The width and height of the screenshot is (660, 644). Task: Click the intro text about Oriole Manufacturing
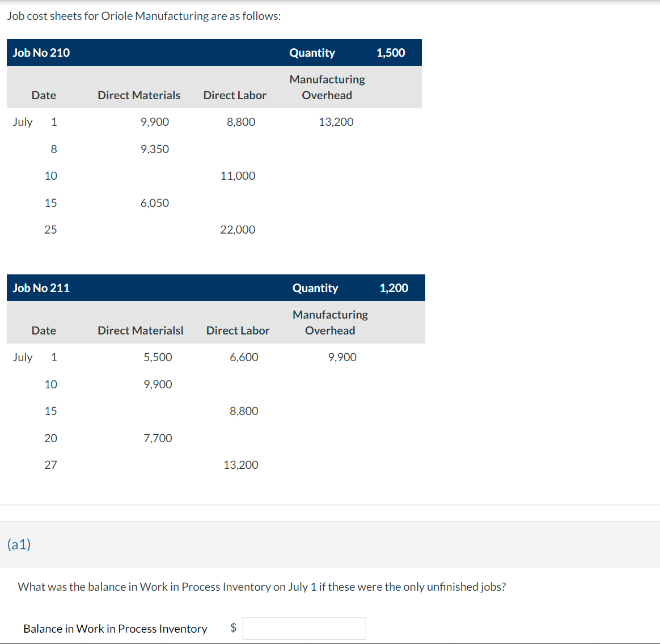[x=144, y=16]
